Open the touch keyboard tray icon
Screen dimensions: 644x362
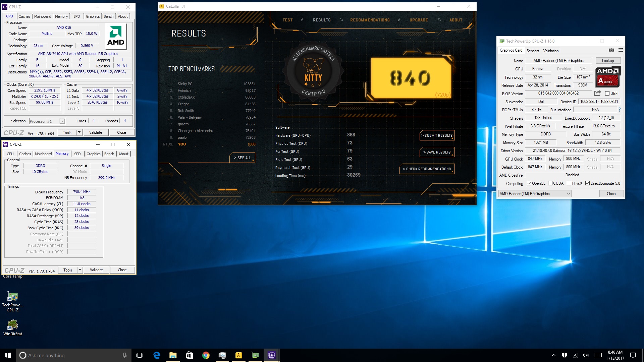(598, 355)
